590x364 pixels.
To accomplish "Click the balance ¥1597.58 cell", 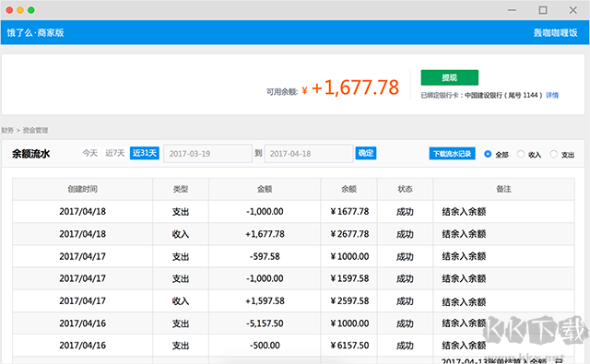I will [x=349, y=278].
